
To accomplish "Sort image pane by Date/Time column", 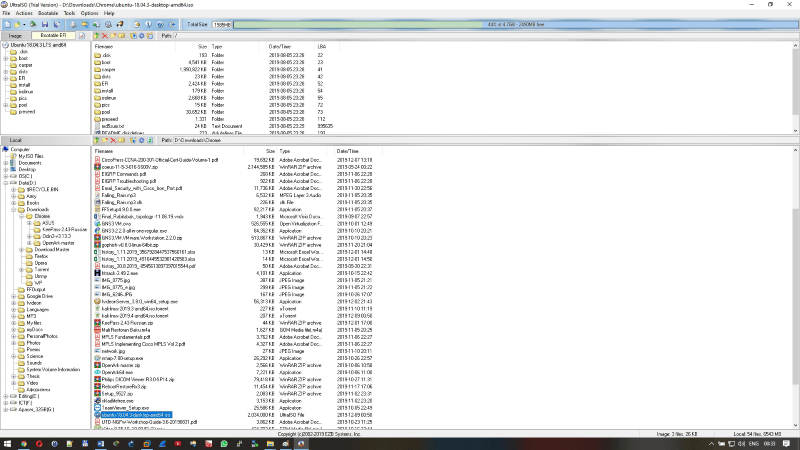I will [291, 46].
